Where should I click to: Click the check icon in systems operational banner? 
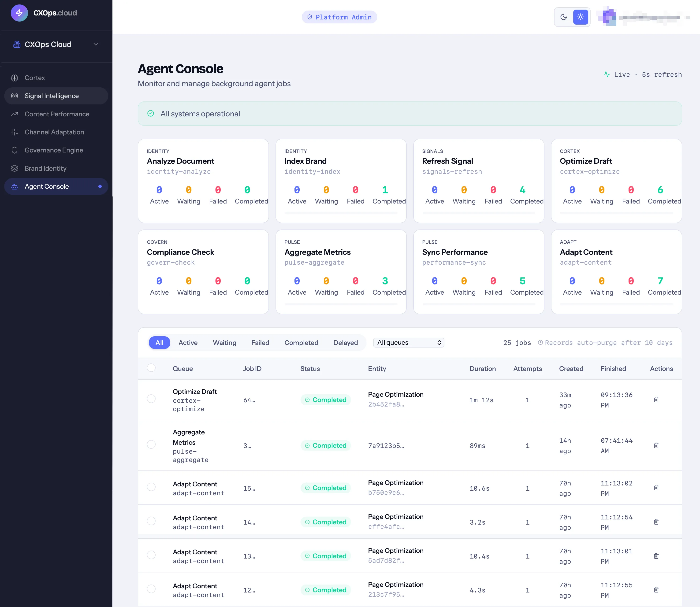coord(151,114)
